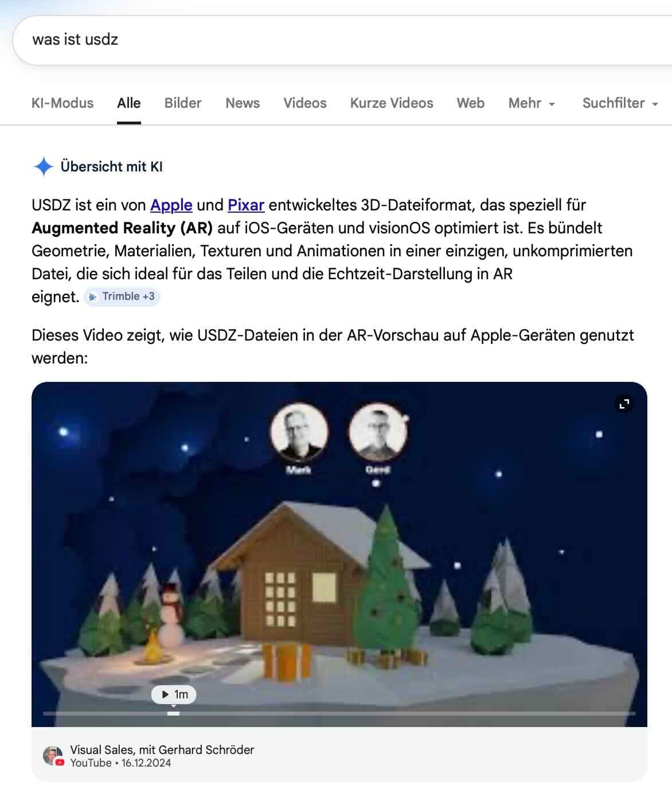Switch to the KI-Modus tab
Screen dimensions: 672x797
62,103
